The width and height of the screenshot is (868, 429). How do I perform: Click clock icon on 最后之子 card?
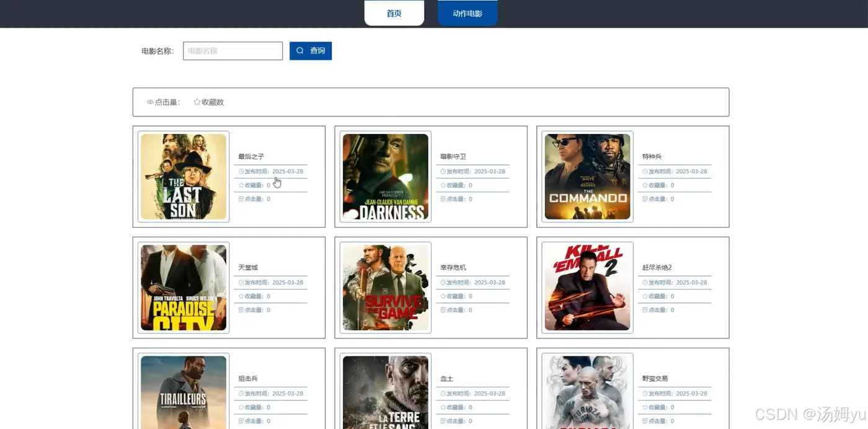point(241,172)
